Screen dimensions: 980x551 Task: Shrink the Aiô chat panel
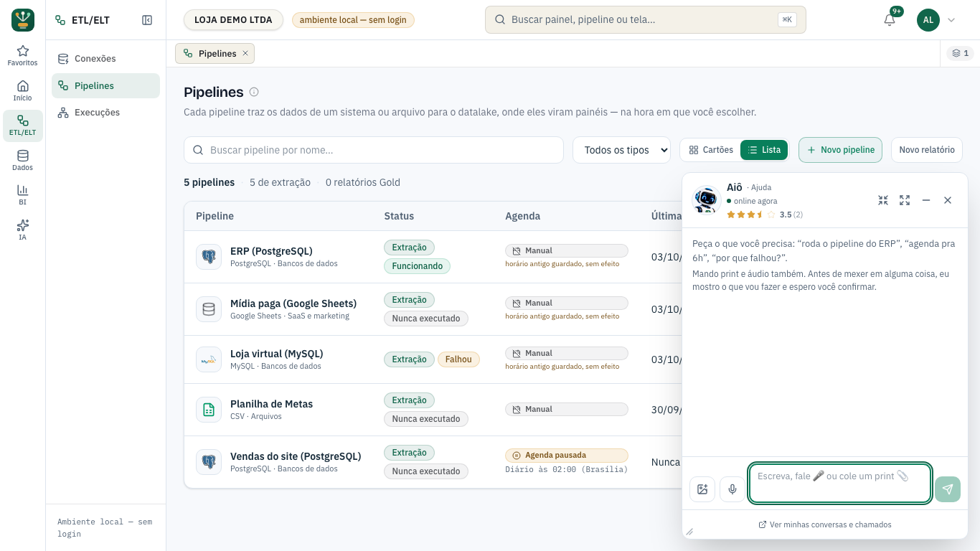[883, 200]
